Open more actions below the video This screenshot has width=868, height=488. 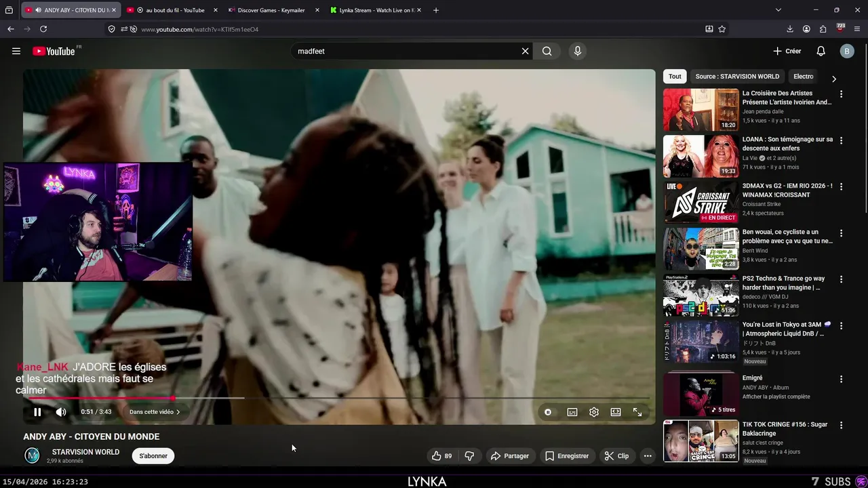click(648, 456)
